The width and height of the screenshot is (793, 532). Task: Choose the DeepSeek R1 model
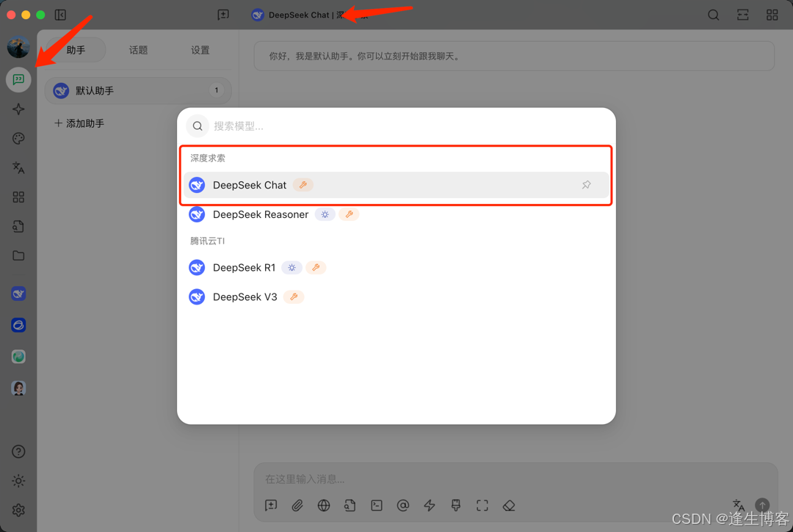tap(396, 267)
